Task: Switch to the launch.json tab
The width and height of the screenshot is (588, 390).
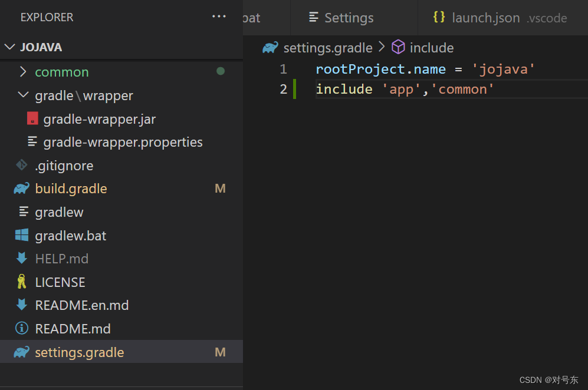Action: 485,18
